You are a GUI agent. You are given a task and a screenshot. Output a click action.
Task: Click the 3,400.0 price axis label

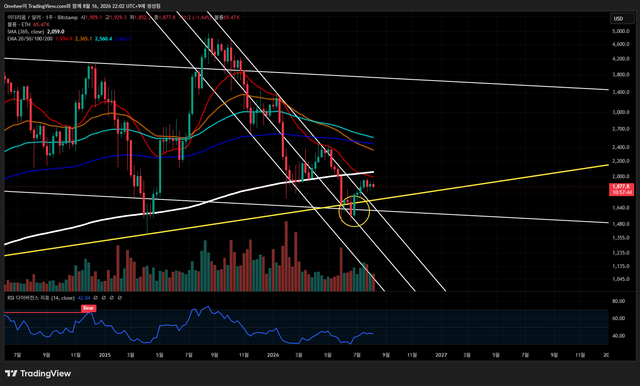coord(621,92)
